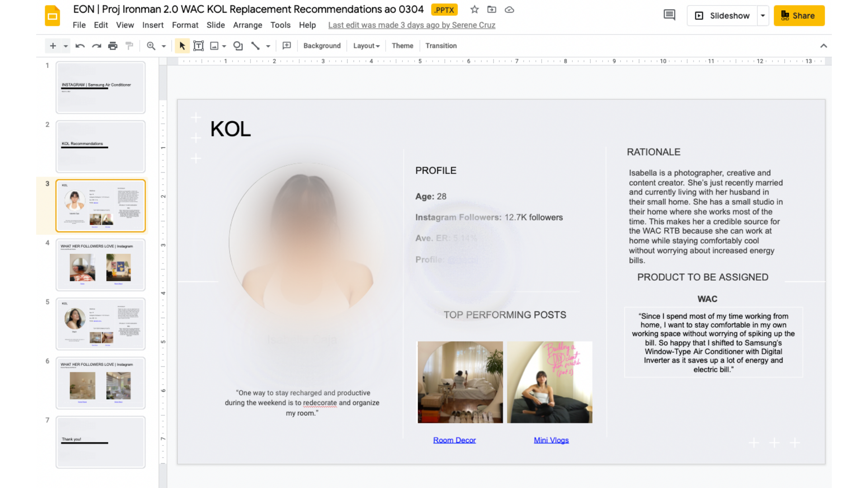868x488 pixels.
Task: Click the add comment toolbar icon
Action: 287,46
